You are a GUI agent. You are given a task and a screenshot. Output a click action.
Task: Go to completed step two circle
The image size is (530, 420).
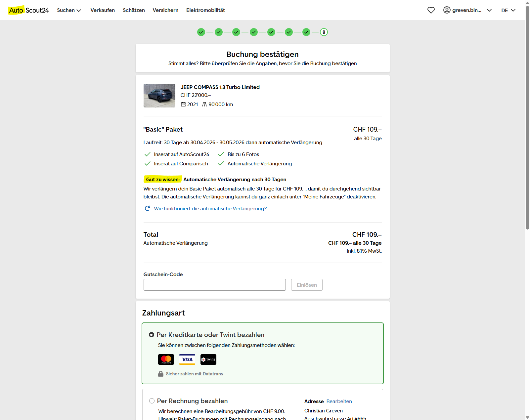219,32
